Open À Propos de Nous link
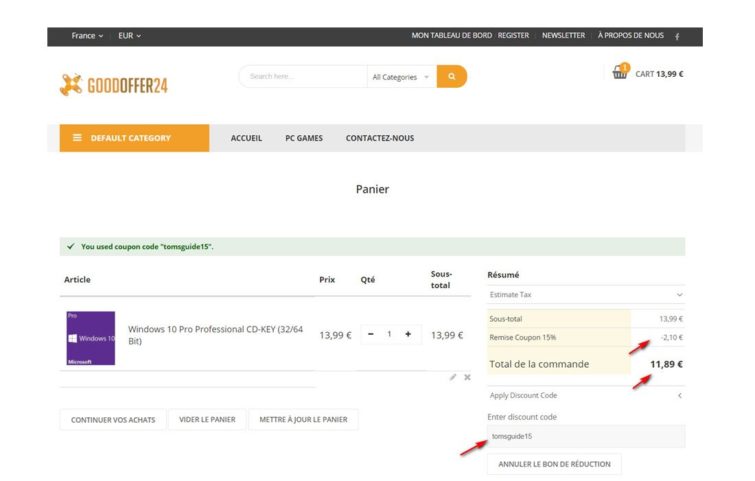Image resolution: width=755 pixels, height=481 pixels. (x=631, y=36)
